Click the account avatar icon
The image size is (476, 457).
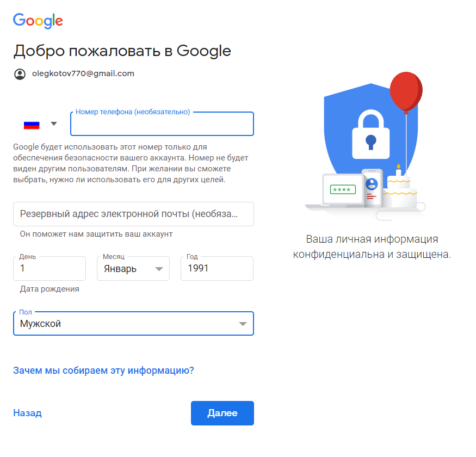pos(20,74)
